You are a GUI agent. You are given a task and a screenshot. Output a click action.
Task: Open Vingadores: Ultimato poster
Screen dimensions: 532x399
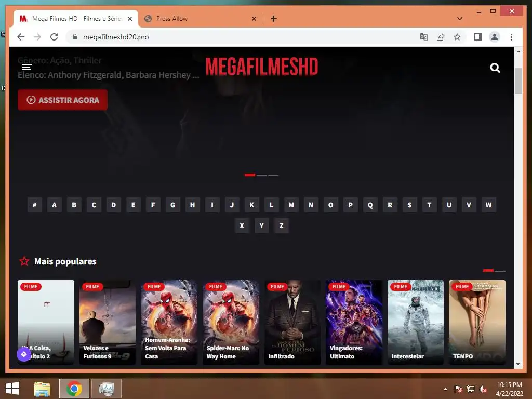[354, 322]
